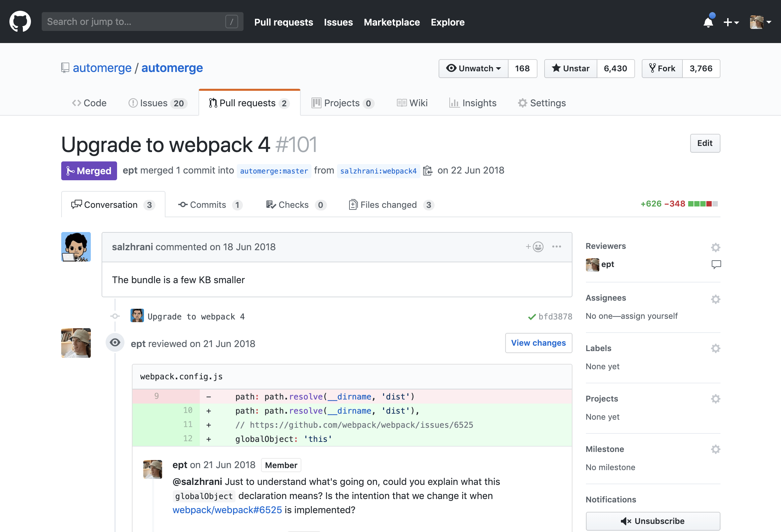This screenshot has width=781, height=532.
Task: Open the Insights tab
Action: tap(473, 103)
